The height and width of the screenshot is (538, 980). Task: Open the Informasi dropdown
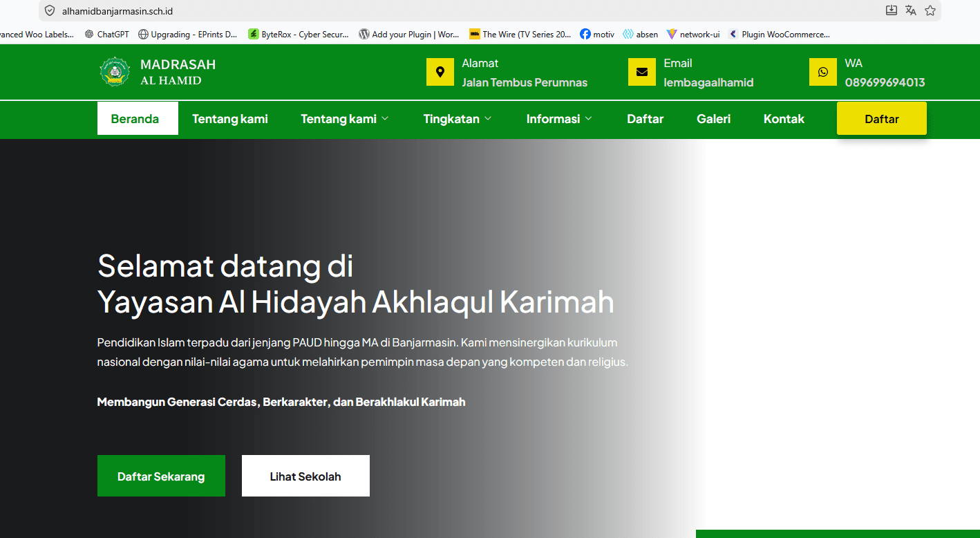[x=559, y=118]
